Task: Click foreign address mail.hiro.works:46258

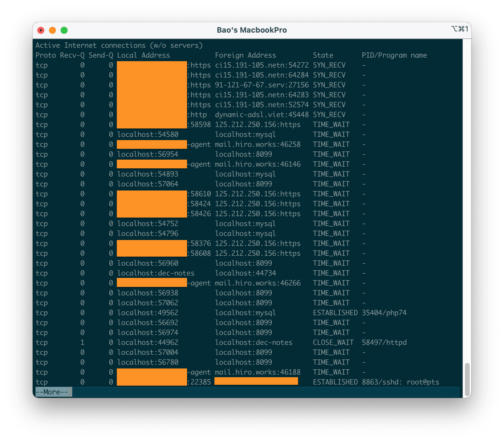Action: pos(258,144)
